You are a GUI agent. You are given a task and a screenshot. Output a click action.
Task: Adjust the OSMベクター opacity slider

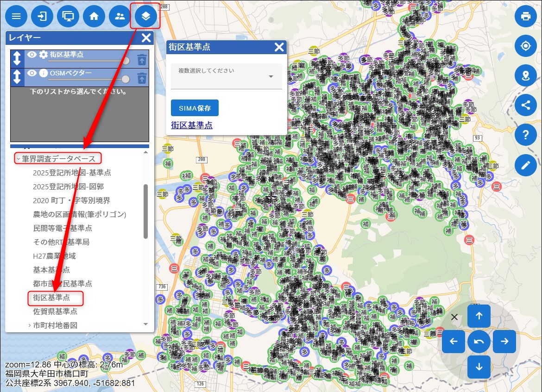pos(125,79)
